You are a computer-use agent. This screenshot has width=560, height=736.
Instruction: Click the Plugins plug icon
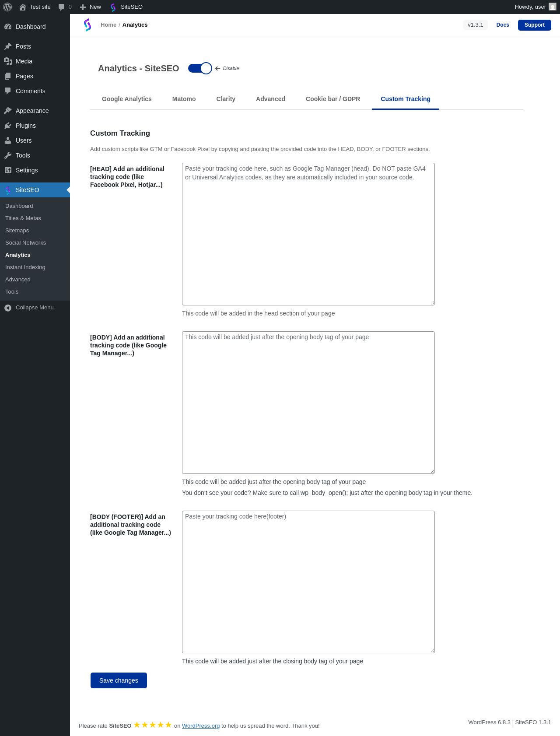point(8,126)
